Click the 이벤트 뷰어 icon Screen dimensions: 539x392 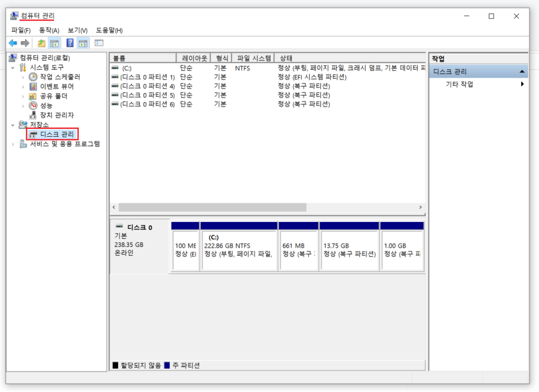click(33, 86)
